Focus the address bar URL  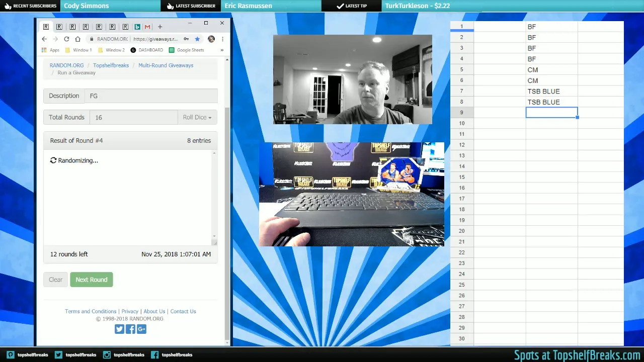pyautogui.click(x=156, y=39)
